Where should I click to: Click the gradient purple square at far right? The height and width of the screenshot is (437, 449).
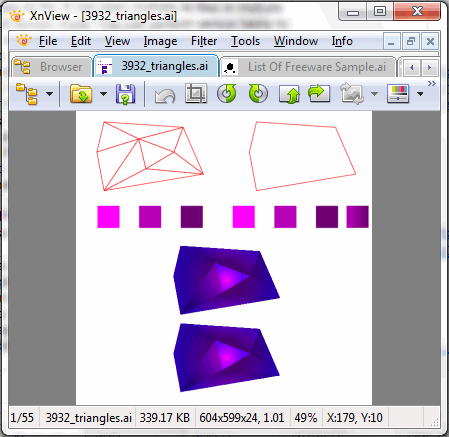pos(358,217)
